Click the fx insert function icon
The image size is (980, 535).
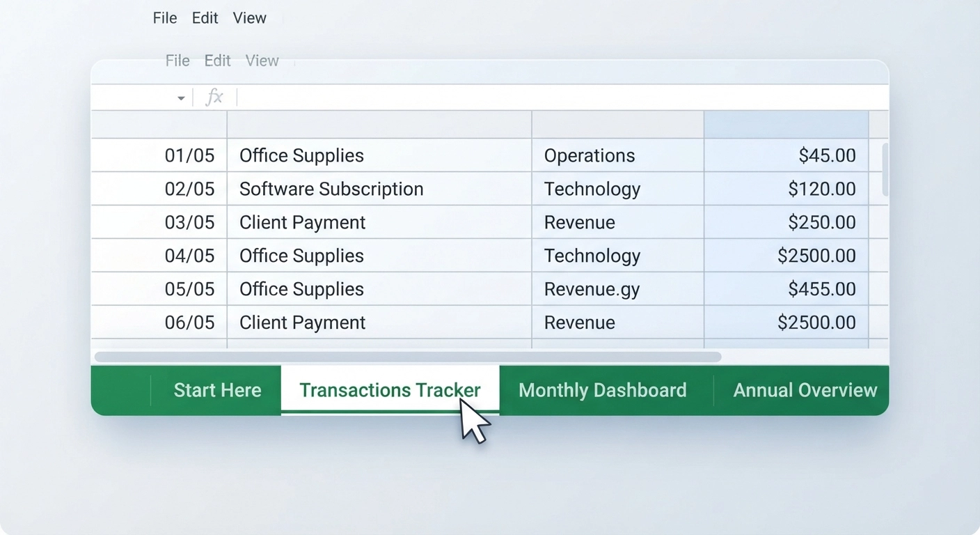click(214, 98)
